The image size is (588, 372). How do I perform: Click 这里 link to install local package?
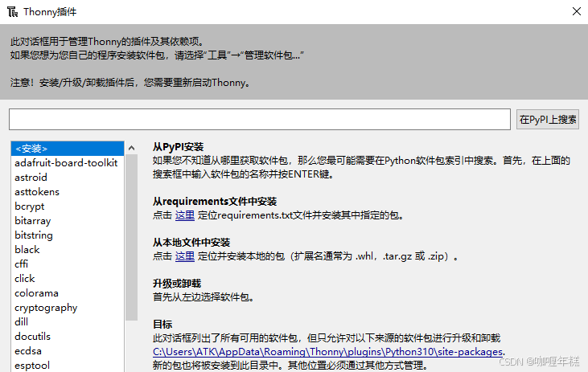185,256
